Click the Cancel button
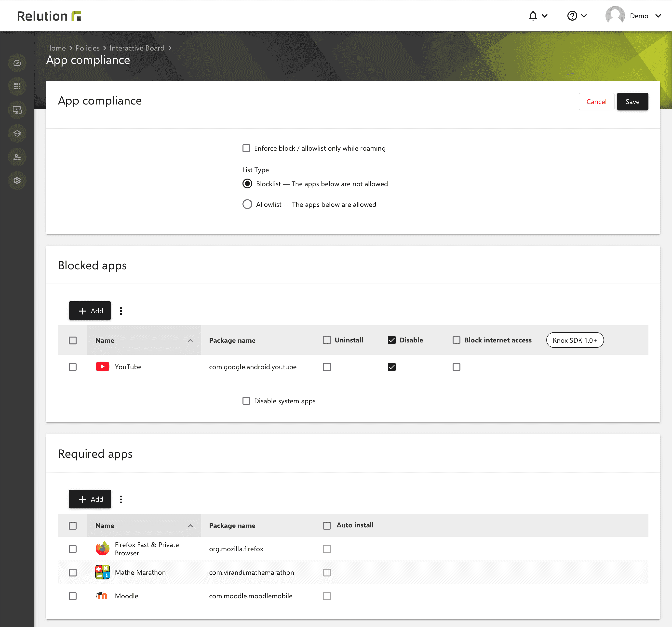This screenshot has width=672, height=627. click(596, 102)
